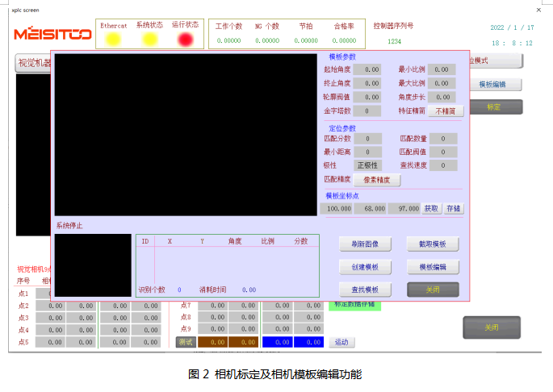Viewport: 553px width, 392px height.
Task: Click 获取 beside the template coordinates
Action: 432,208
